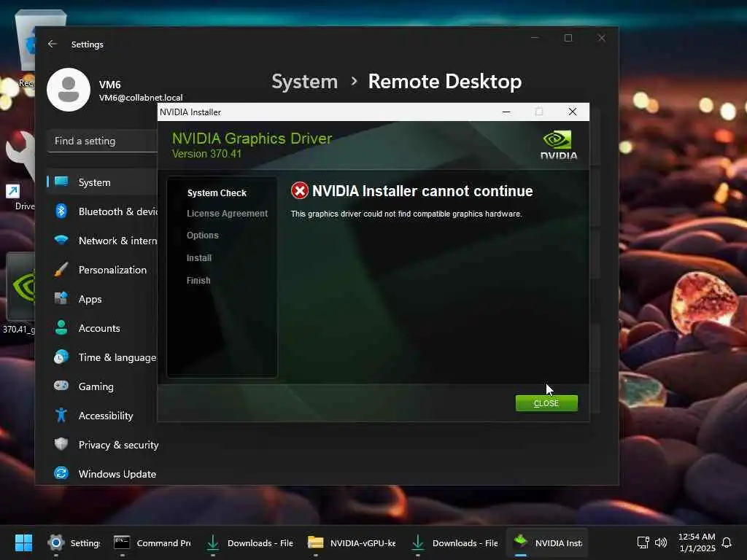Screen dimensions: 747x560
Task: Open Command Prompt from taskbar
Action: tap(152, 542)
